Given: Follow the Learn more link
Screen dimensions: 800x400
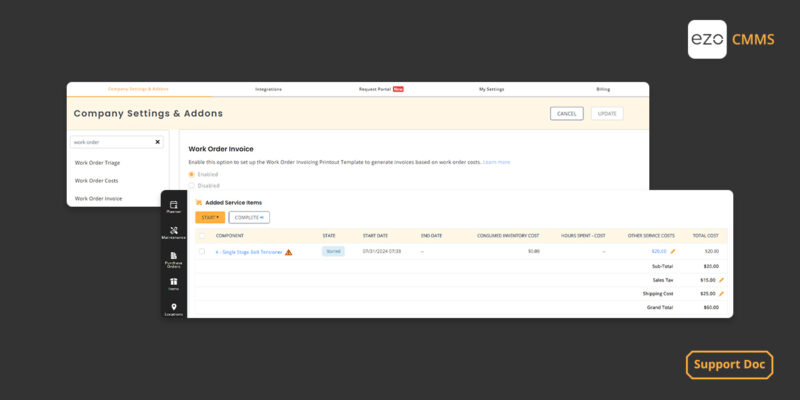Looking at the screenshot, I should pyautogui.click(x=496, y=162).
